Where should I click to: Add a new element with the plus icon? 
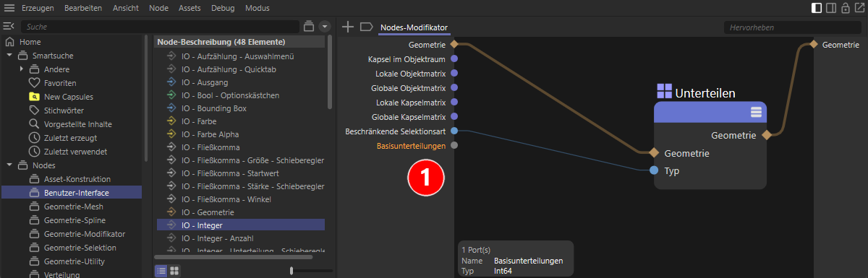(348, 27)
